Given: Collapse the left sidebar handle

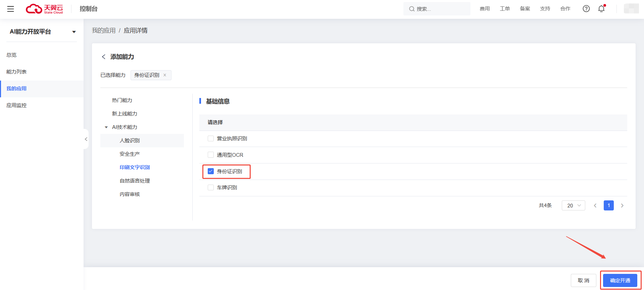Looking at the screenshot, I should 86,139.
